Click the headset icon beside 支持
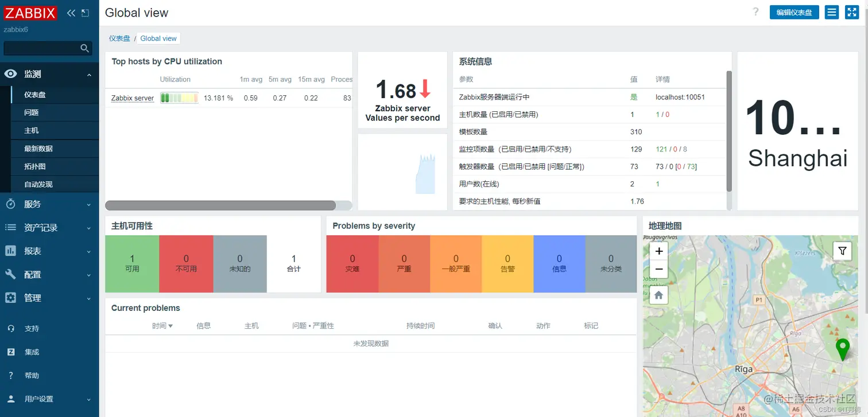This screenshot has width=868, height=417. [10, 329]
